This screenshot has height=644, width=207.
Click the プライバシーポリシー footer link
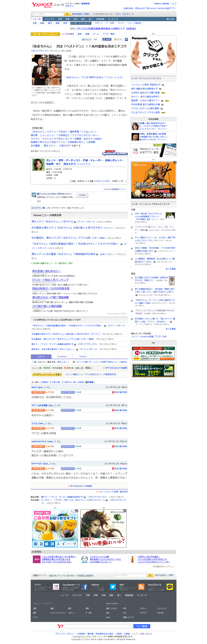pos(65,634)
